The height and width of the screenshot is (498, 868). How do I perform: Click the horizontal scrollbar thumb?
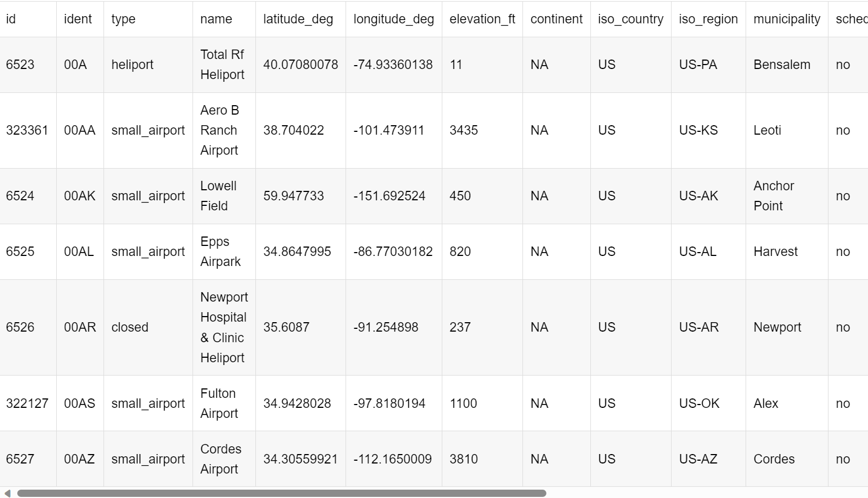(281, 493)
